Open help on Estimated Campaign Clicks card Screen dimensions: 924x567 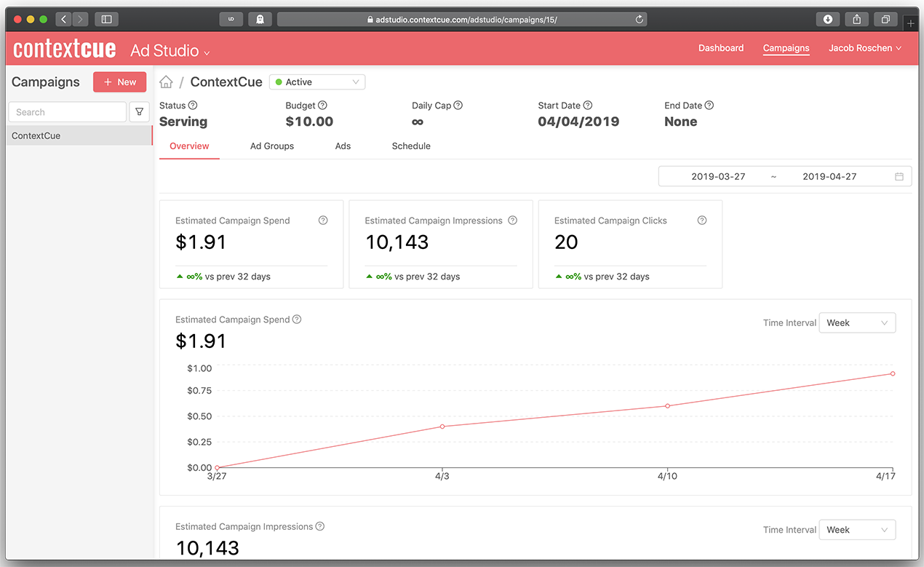point(702,221)
